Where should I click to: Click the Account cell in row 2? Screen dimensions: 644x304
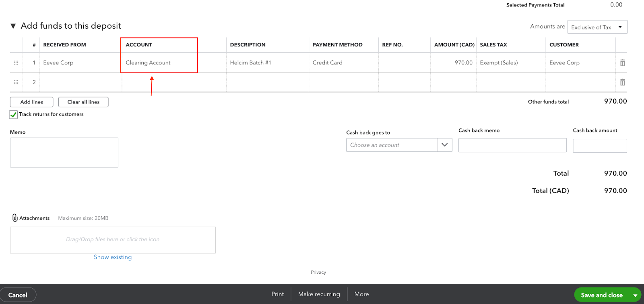coord(174,82)
